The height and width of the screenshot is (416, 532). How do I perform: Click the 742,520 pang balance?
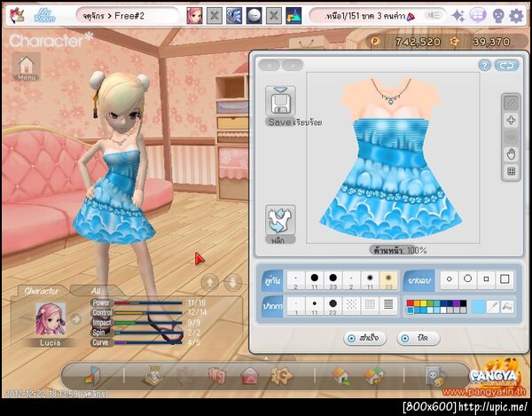click(x=418, y=42)
